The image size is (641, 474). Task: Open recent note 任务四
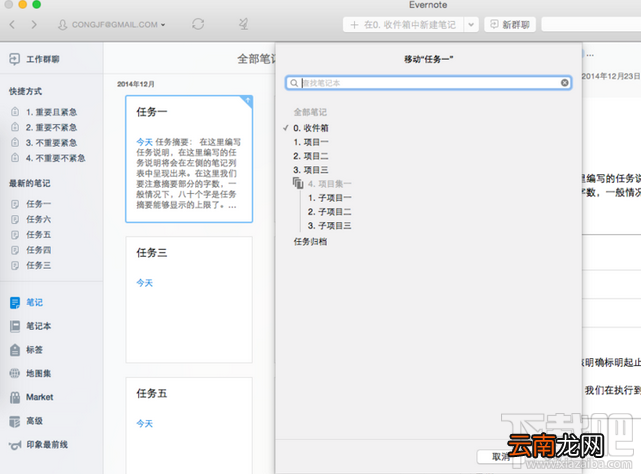click(x=31, y=250)
